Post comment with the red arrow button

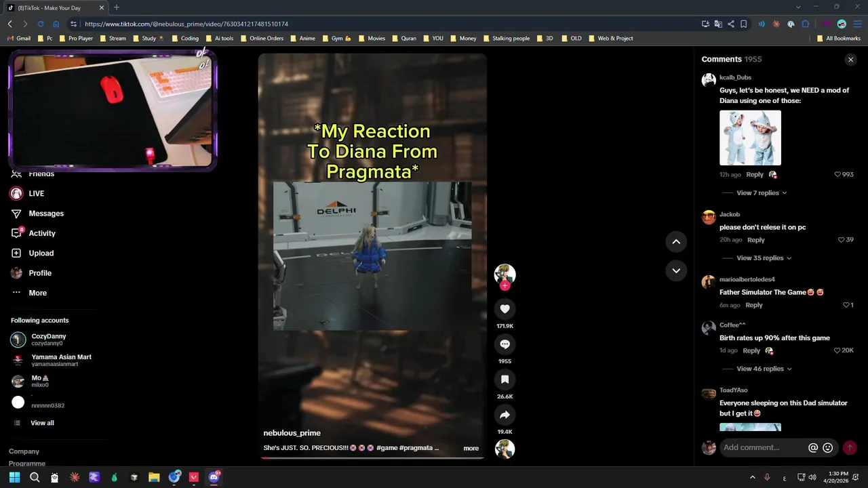click(x=850, y=447)
